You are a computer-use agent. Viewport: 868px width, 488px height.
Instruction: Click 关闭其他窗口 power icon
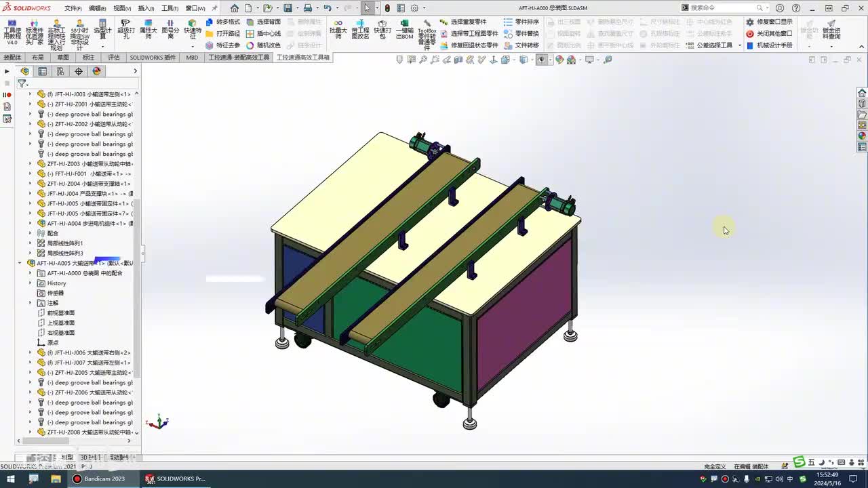750,33
